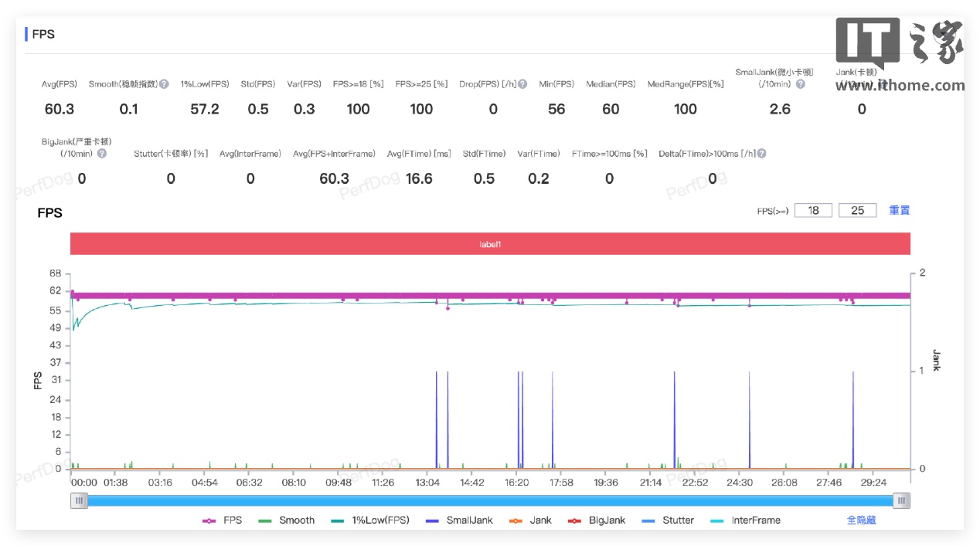Hide the Smooth series in legend
The image size is (980, 546).
pos(287,521)
